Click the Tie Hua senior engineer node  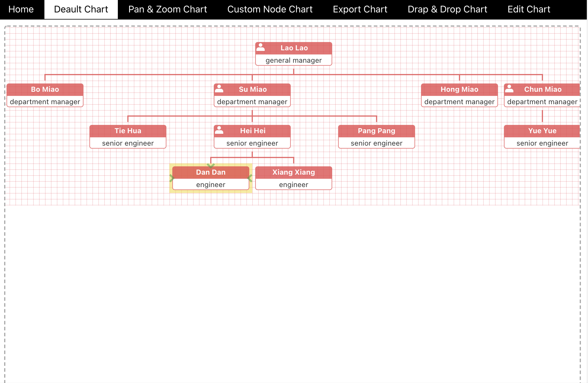click(x=128, y=137)
